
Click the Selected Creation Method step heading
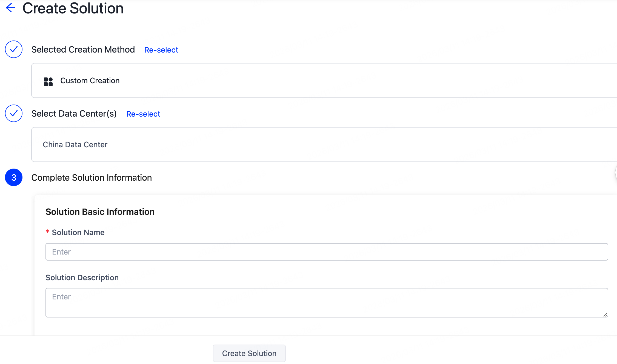[x=83, y=50]
